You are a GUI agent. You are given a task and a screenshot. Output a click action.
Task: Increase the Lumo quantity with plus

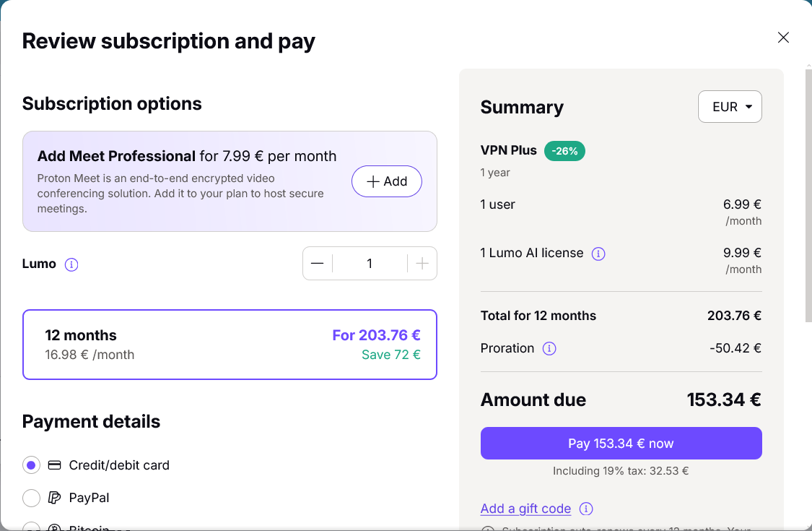point(422,264)
